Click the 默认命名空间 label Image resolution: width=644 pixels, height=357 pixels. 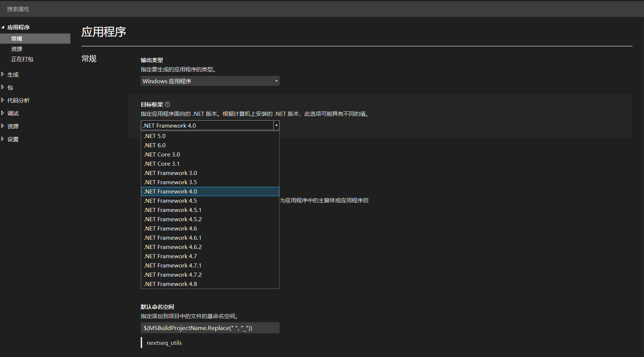point(157,307)
